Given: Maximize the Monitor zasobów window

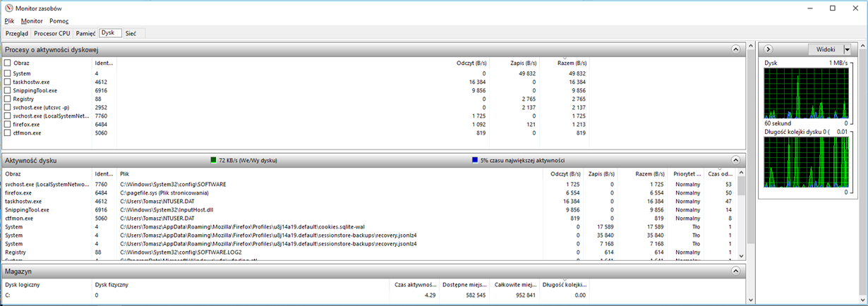Looking at the screenshot, I should click(x=833, y=8).
